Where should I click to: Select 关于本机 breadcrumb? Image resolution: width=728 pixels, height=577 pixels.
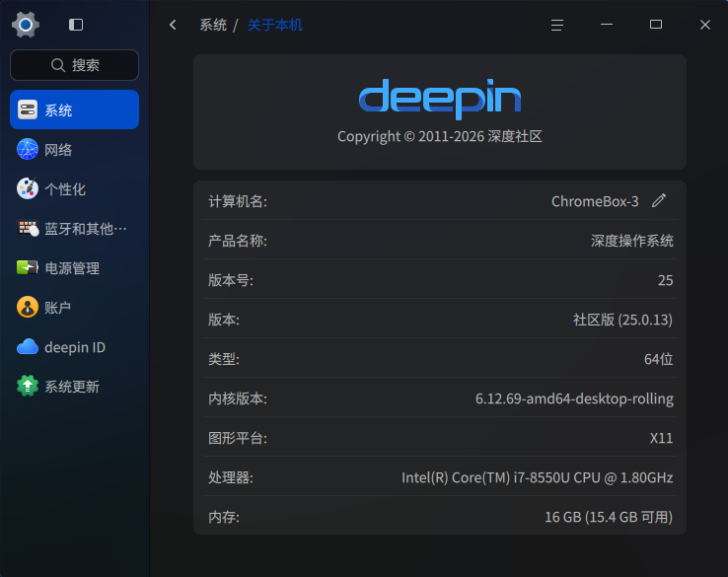click(x=275, y=25)
